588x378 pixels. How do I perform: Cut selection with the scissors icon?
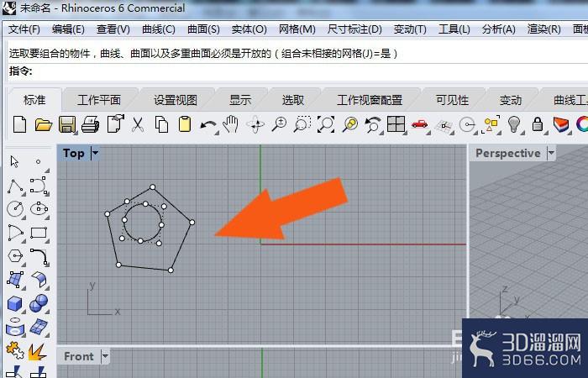click(138, 124)
